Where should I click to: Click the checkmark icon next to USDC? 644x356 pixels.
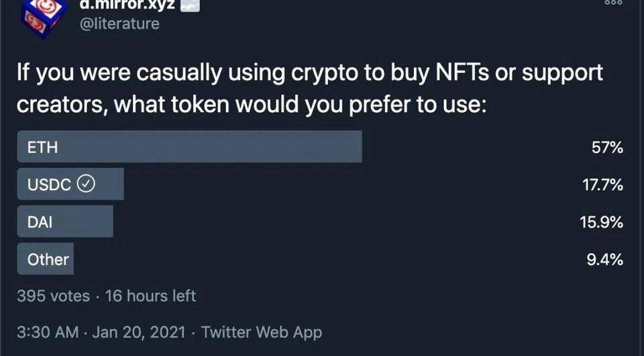pyautogui.click(x=87, y=184)
